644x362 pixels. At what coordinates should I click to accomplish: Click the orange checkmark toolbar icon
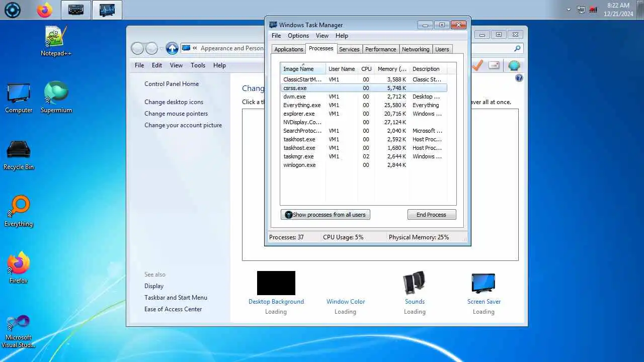[x=477, y=65]
